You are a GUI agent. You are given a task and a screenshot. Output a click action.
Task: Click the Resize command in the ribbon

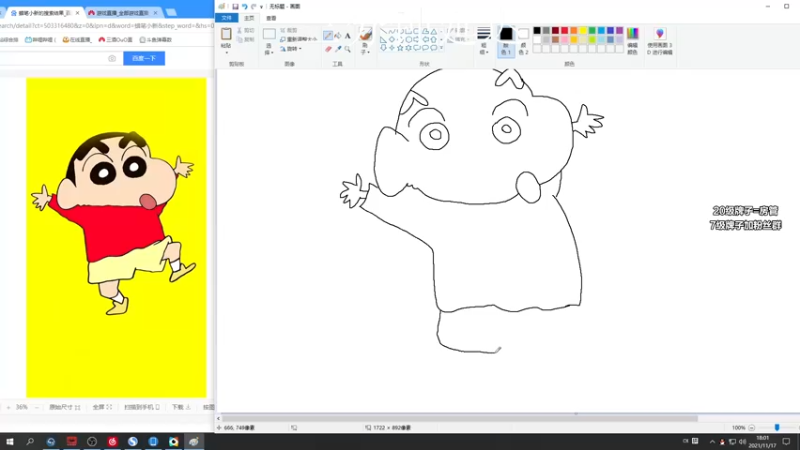click(x=298, y=39)
